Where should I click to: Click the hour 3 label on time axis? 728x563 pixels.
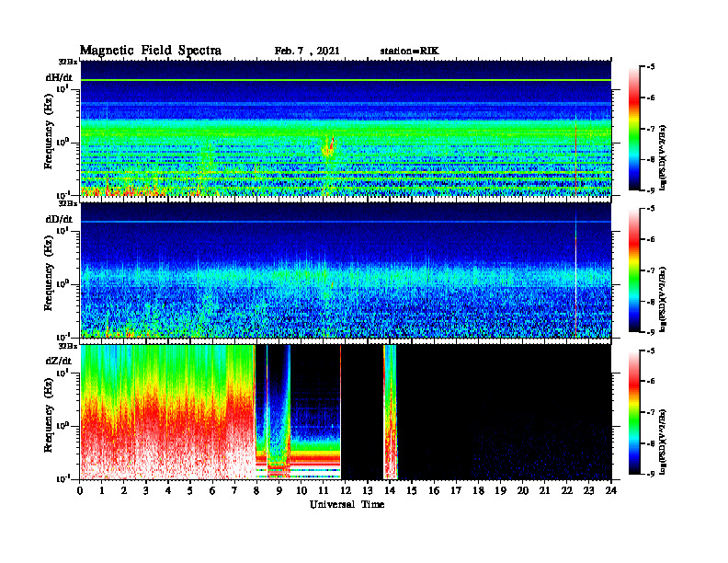(146, 491)
